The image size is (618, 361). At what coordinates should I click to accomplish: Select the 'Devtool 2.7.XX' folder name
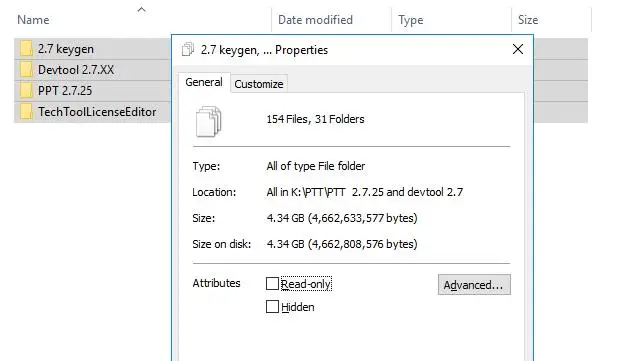point(76,70)
